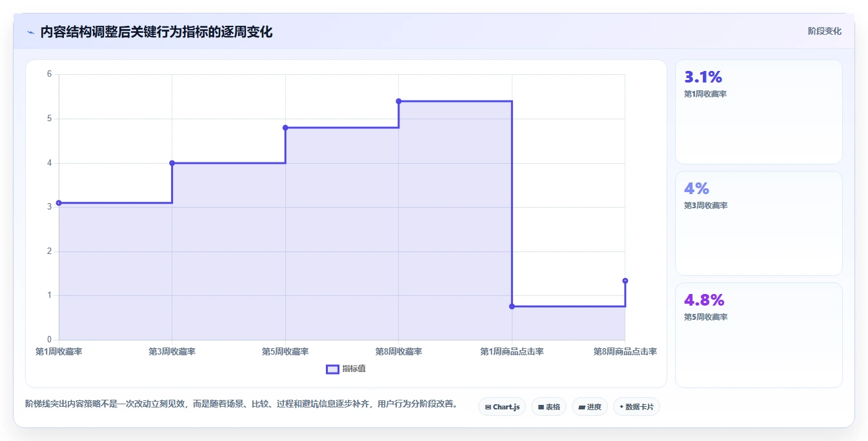Click the data point for 第3周收藏率
Image resolution: width=868 pixels, height=441 pixels.
pos(172,163)
